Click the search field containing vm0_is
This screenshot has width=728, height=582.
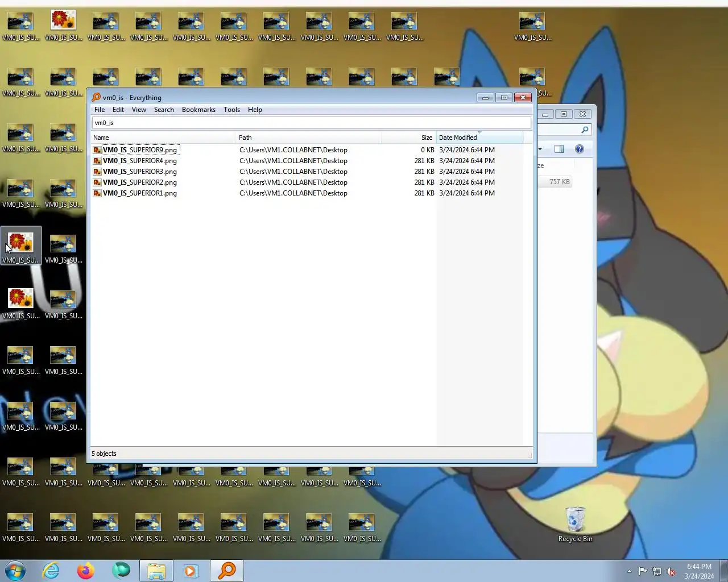(x=311, y=123)
